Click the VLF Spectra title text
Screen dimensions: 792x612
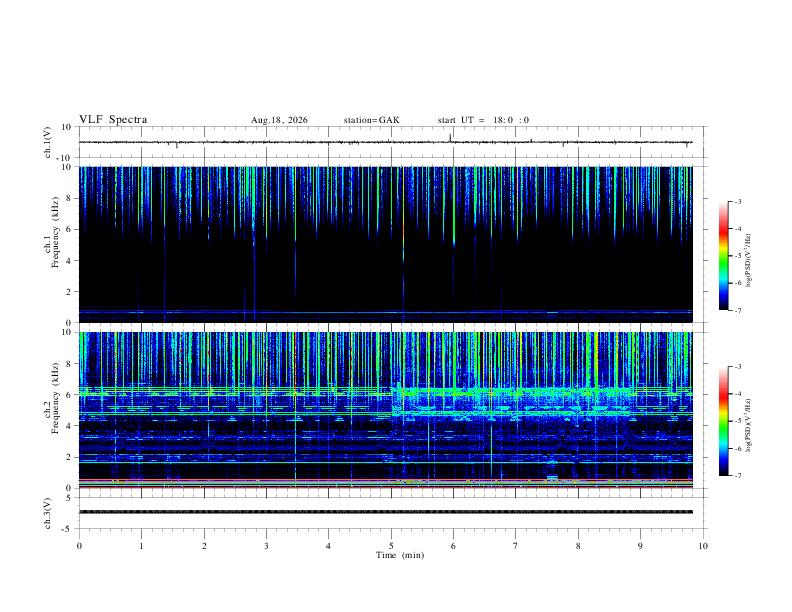113,120
